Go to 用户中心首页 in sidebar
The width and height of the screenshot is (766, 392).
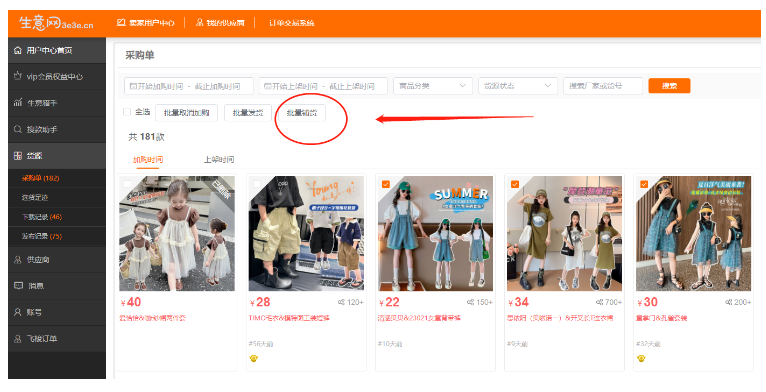(x=57, y=50)
